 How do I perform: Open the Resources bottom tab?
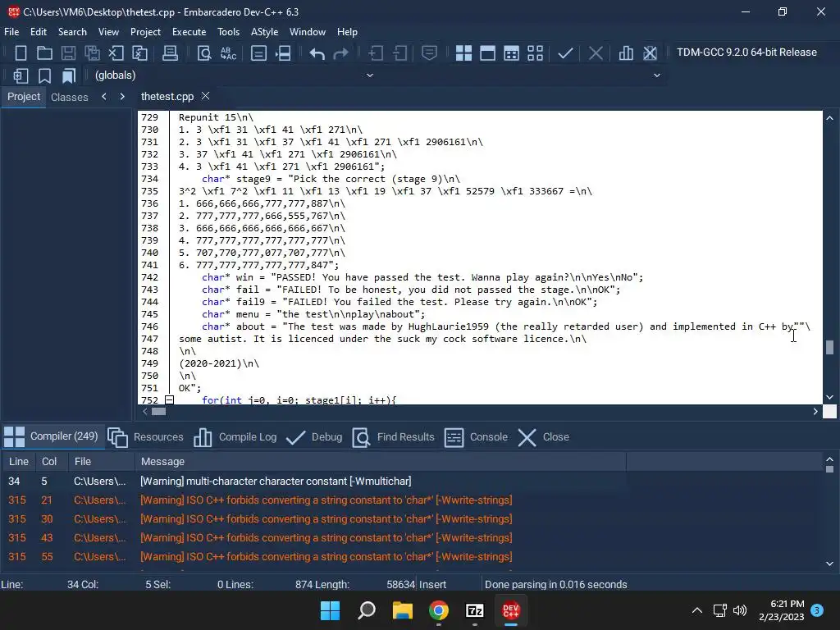[145, 437]
